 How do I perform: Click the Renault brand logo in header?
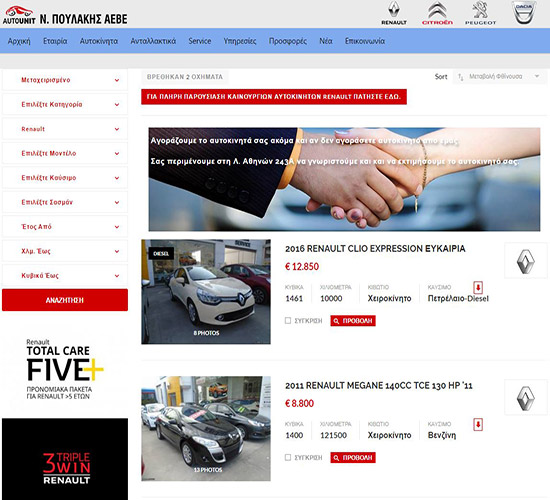394,13
